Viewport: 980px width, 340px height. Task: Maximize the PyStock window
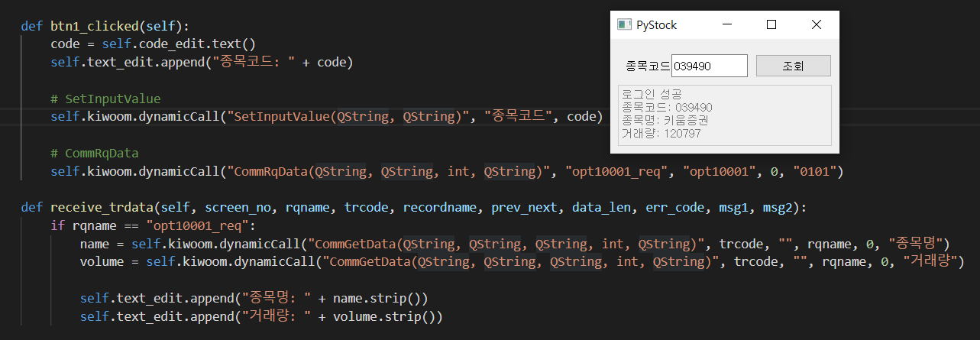click(x=771, y=24)
